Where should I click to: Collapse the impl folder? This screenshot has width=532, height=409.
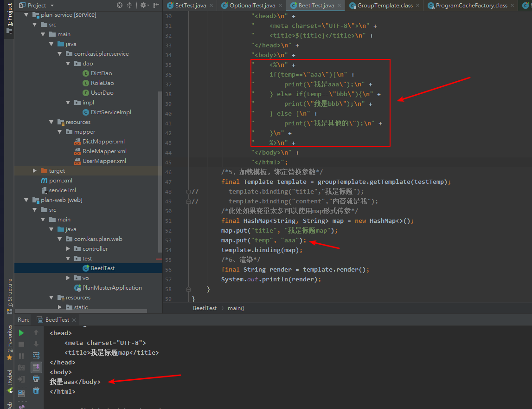point(68,103)
